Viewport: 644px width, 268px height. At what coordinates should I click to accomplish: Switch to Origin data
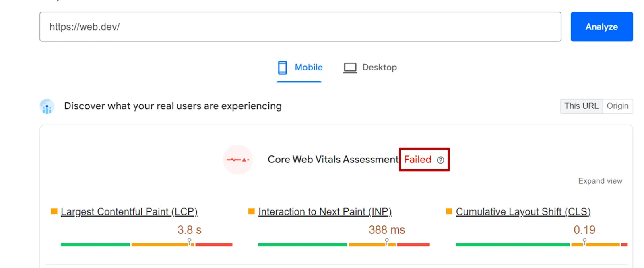pyautogui.click(x=617, y=106)
